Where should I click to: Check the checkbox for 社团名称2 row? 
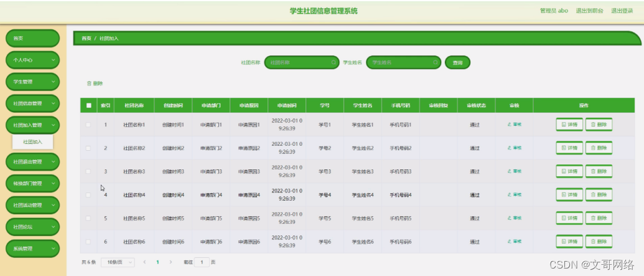88,148
